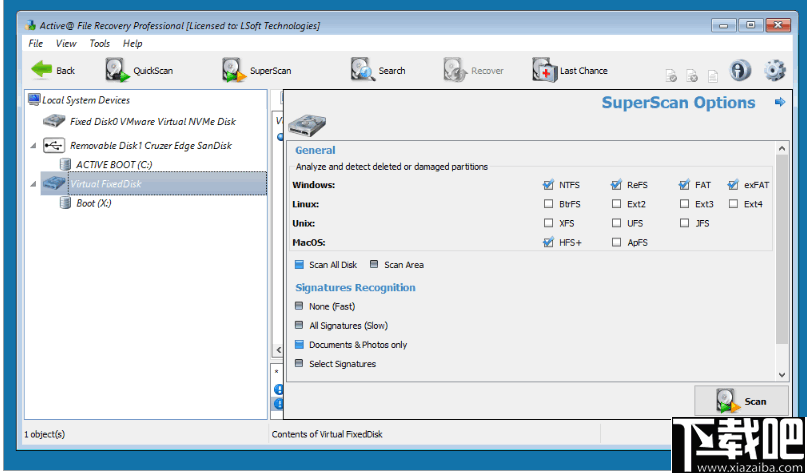This screenshot has height=473, width=807.
Task: Click the ACTIVE BOOT volume icon
Action: (x=65, y=164)
